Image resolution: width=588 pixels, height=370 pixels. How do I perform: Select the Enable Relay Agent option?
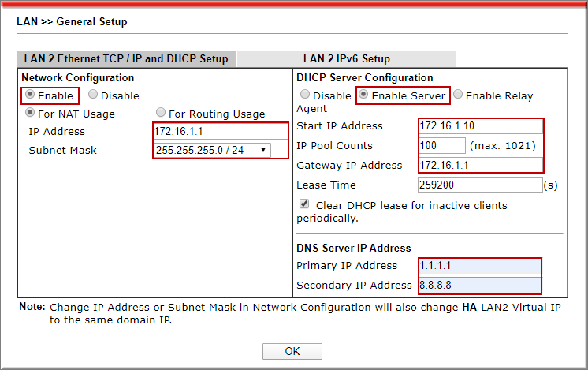pyautogui.click(x=457, y=95)
